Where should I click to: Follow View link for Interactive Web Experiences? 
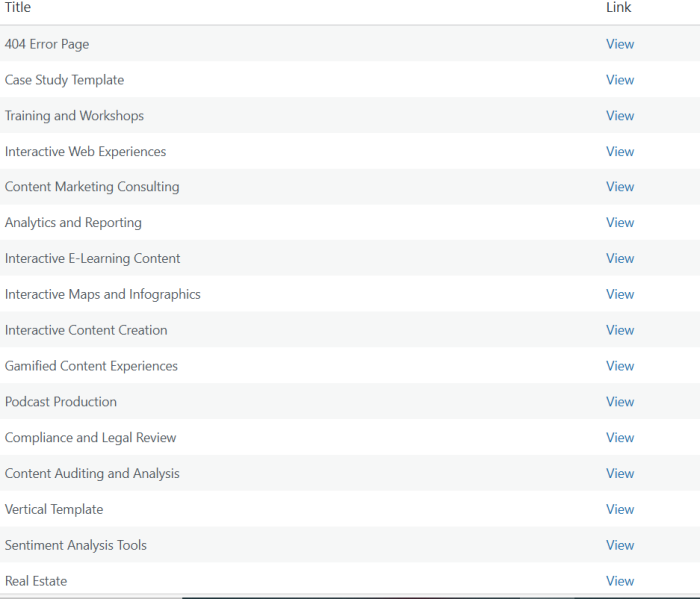pyautogui.click(x=620, y=152)
